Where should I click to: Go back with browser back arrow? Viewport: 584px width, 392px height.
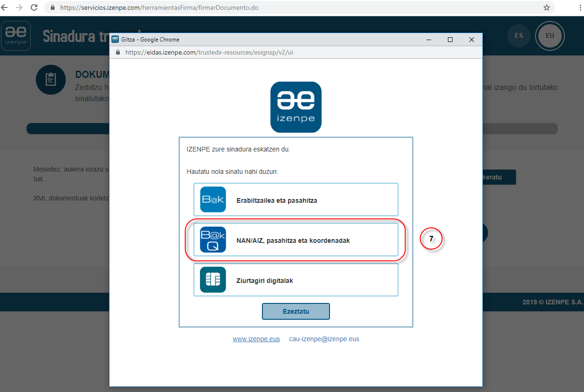[5, 7]
